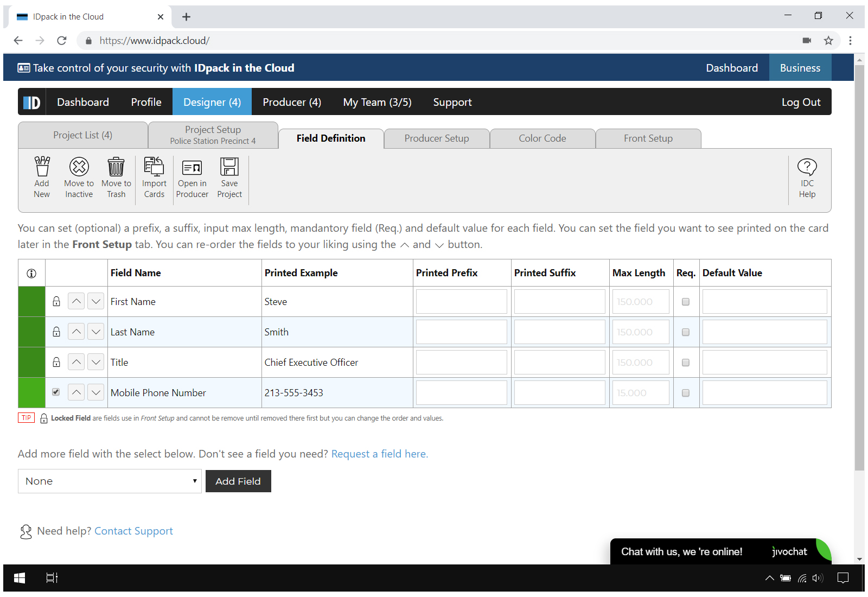This screenshot has width=868, height=597.
Task: Open the add field dropdown showing None
Action: pyautogui.click(x=110, y=481)
